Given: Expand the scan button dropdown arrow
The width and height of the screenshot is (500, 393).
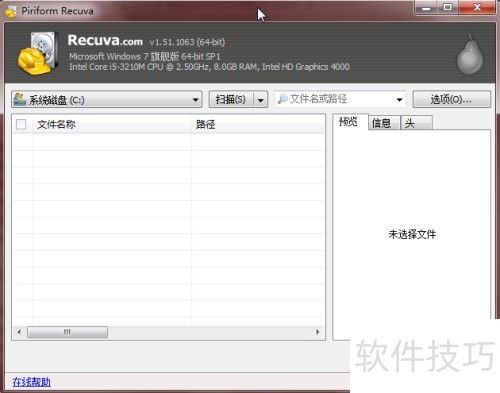Looking at the screenshot, I should pyautogui.click(x=261, y=99).
